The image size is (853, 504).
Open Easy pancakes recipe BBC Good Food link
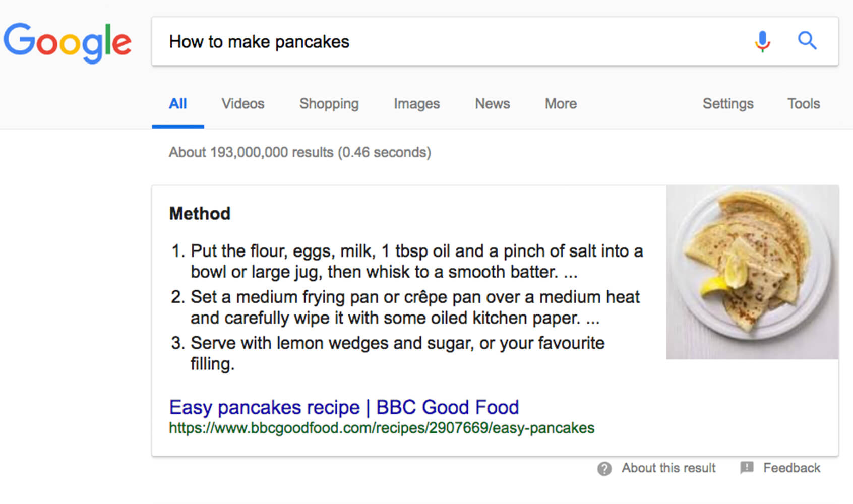(x=344, y=407)
